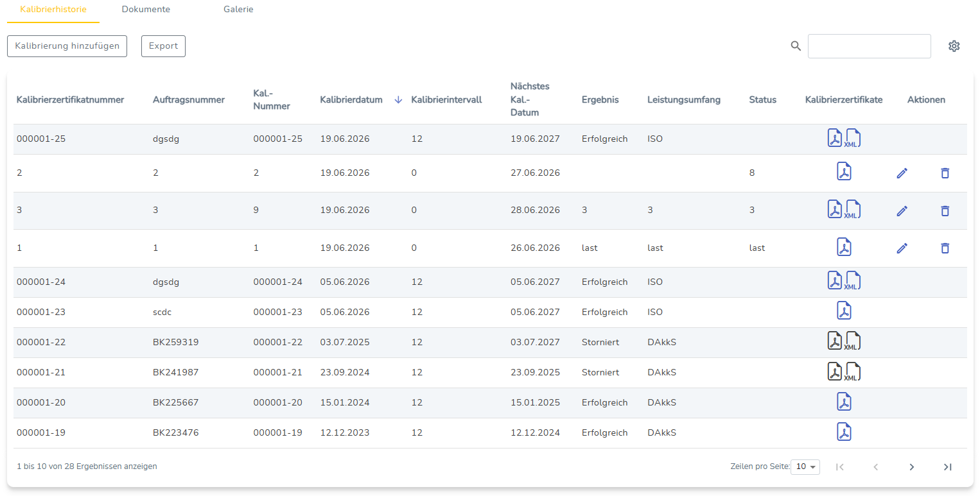Open XML certificate for Kal.-Nummer 9 row

click(x=853, y=210)
